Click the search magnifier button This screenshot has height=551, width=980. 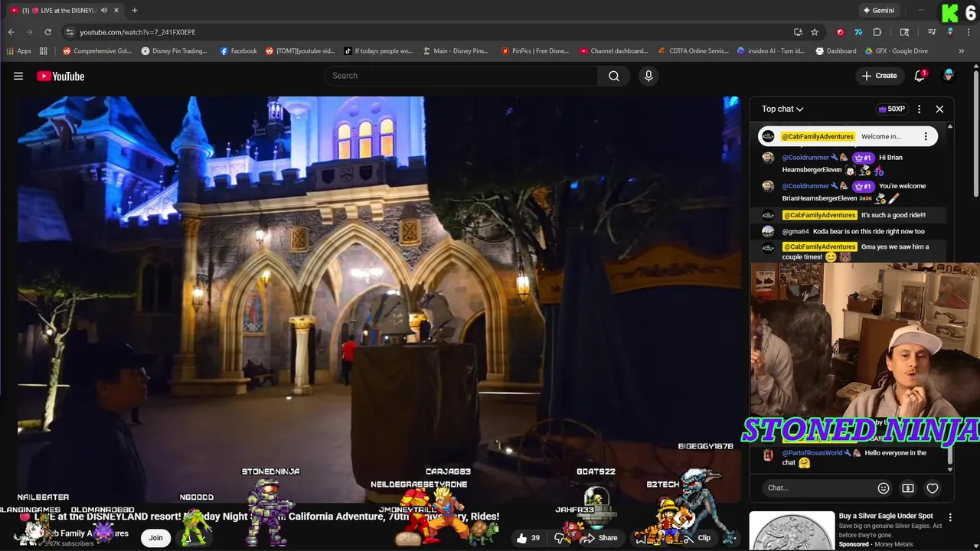(614, 76)
